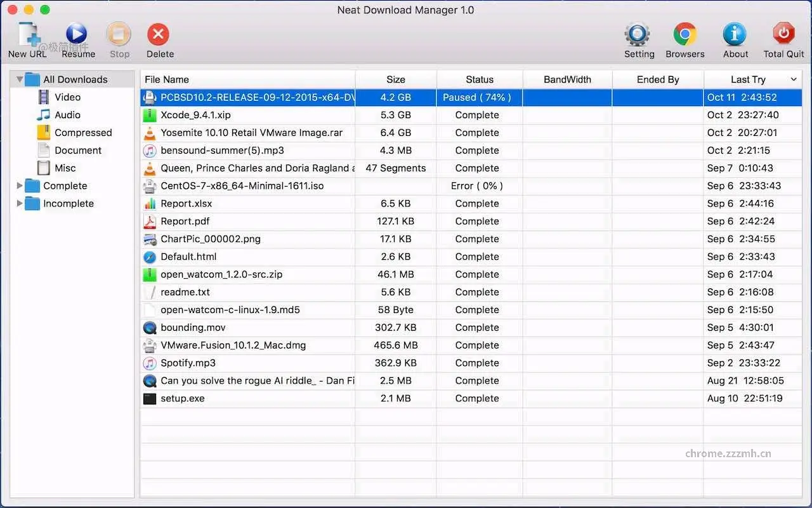Viewport: 812px width, 508px height.
Task: Sort by the Status column header
Action: pyautogui.click(x=479, y=79)
